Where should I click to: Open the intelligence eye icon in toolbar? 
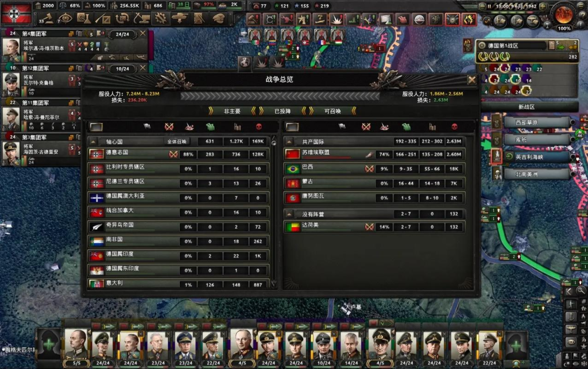coord(65,18)
